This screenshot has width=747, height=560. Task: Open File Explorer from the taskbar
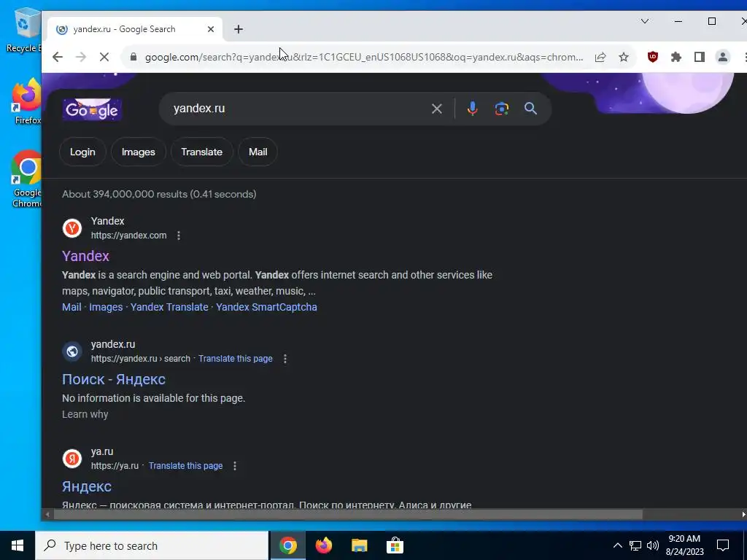click(359, 545)
